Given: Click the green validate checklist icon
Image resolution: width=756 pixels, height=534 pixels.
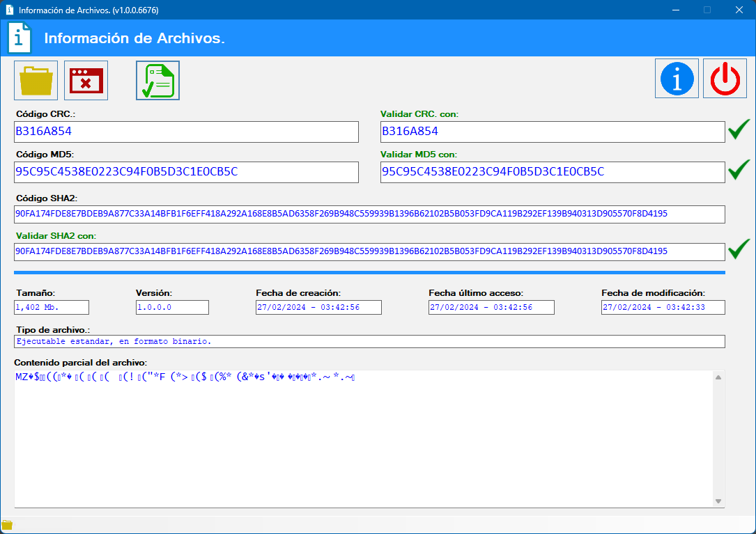Looking at the screenshot, I should pos(157,81).
